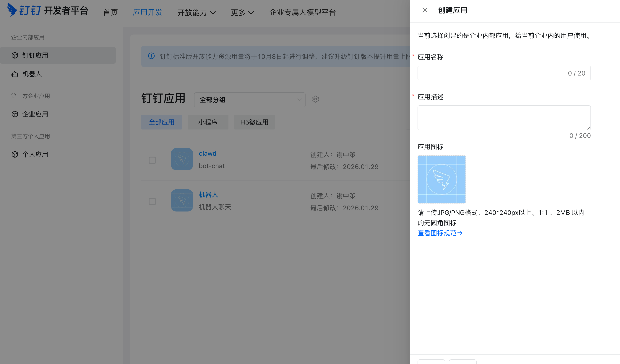Click the settings gear next to 全部分组
The width and height of the screenshot is (620, 364).
[315, 99]
